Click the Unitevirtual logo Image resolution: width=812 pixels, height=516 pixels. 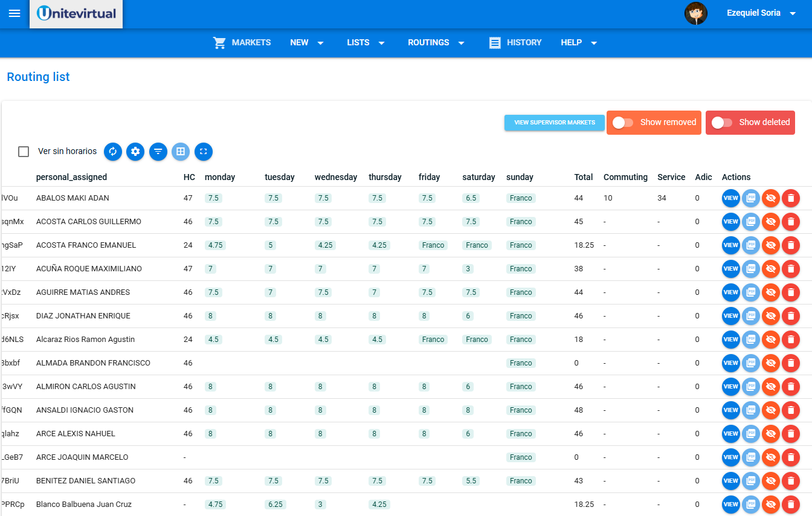[x=76, y=14]
